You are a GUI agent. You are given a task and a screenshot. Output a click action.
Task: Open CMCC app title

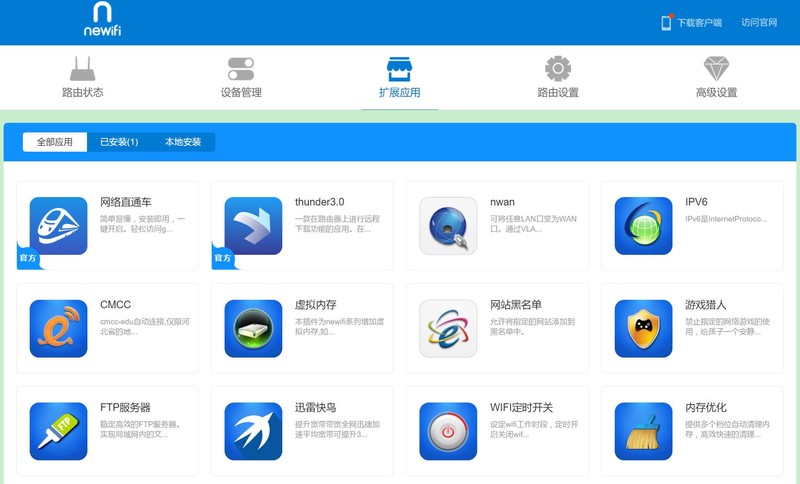[115, 304]
